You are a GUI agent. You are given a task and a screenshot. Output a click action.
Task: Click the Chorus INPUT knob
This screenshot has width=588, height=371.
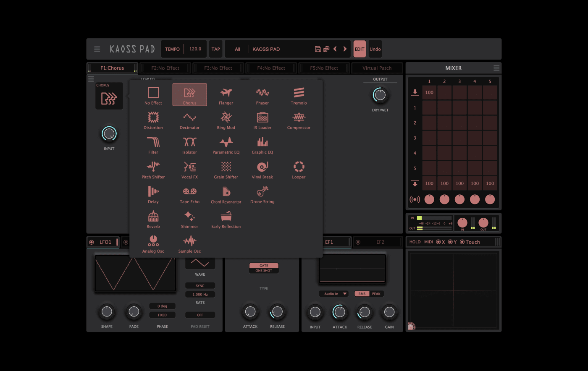click(x=109, y=134)
